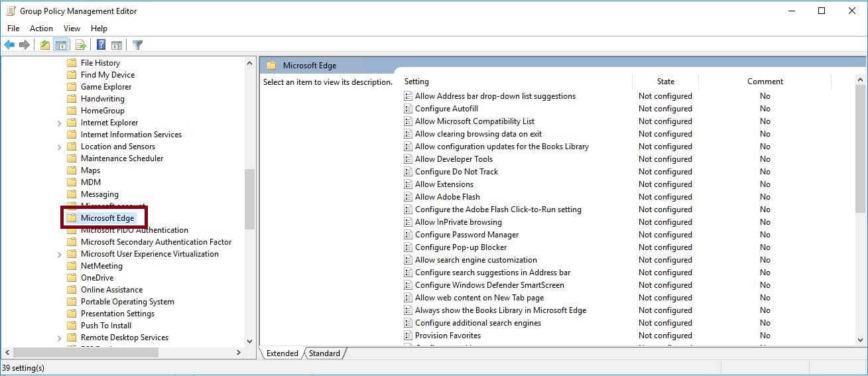Click the tree pane vertical scrollbar thumb
The image size is (868, 376).
(250, 199)
